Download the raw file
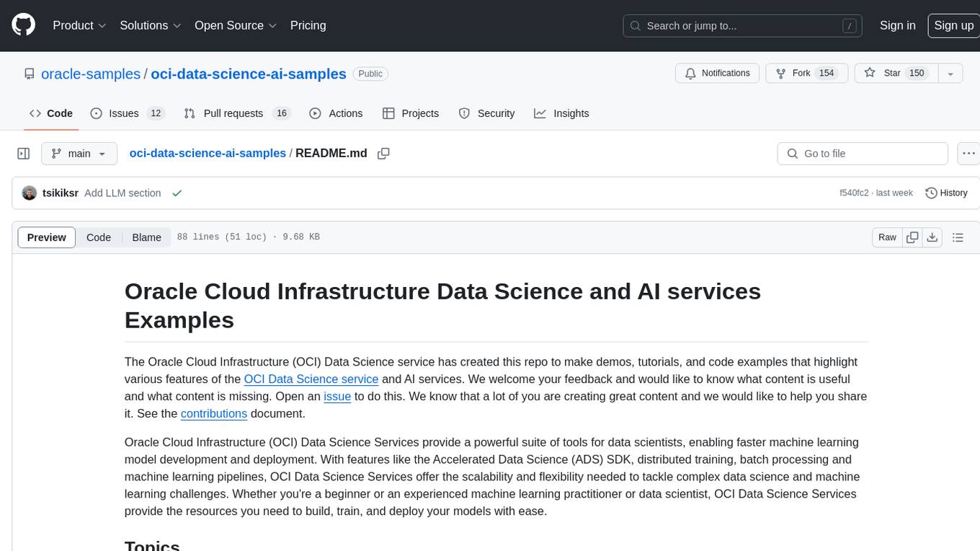The width and height of the screenshot is (980, 551). click(932, 237)
